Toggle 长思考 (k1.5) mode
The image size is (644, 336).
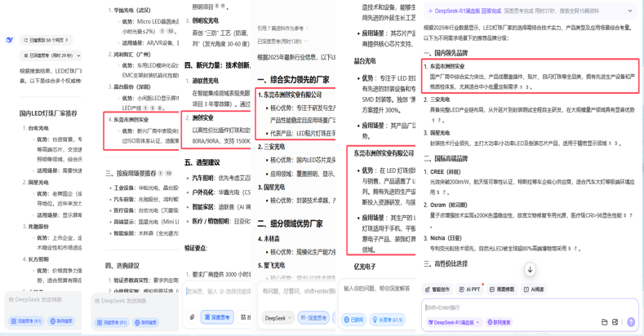click(x=387, y=320)
